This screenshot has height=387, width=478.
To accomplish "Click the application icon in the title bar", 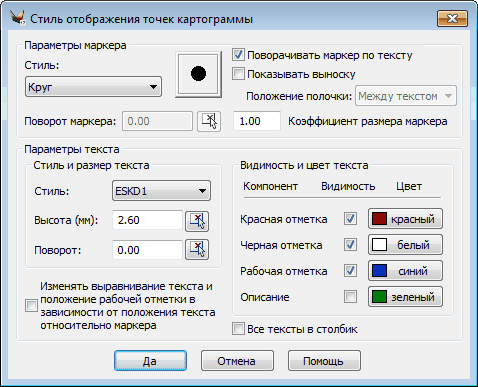I will (x=18, y=18).
